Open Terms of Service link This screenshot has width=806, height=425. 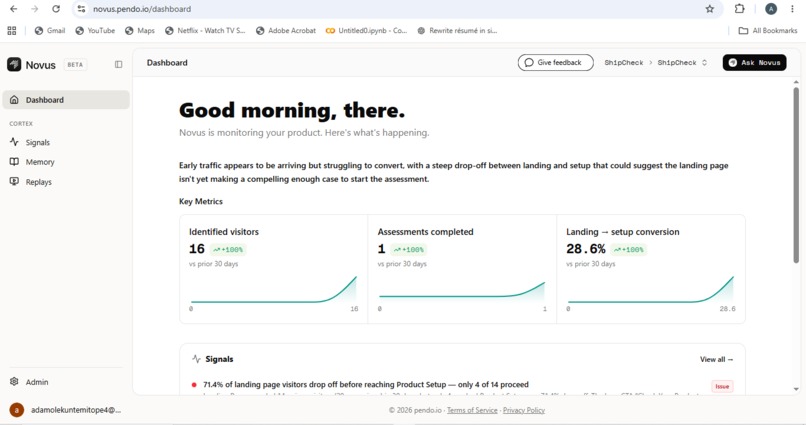[472, 410]
